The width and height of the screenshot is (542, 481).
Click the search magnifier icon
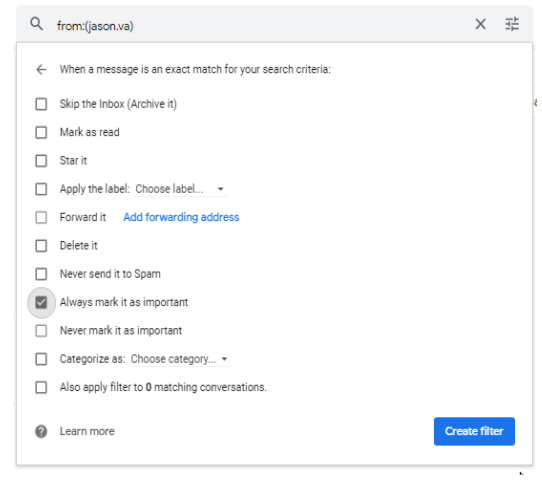(36, 24)
